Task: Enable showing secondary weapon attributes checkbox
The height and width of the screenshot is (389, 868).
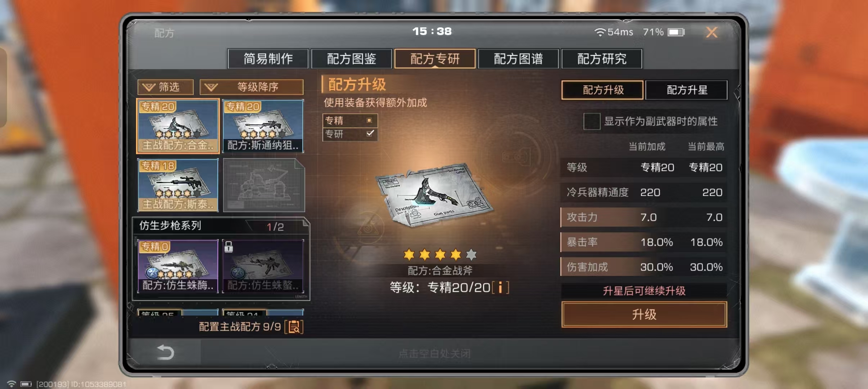Action: [x=592, y=121]
